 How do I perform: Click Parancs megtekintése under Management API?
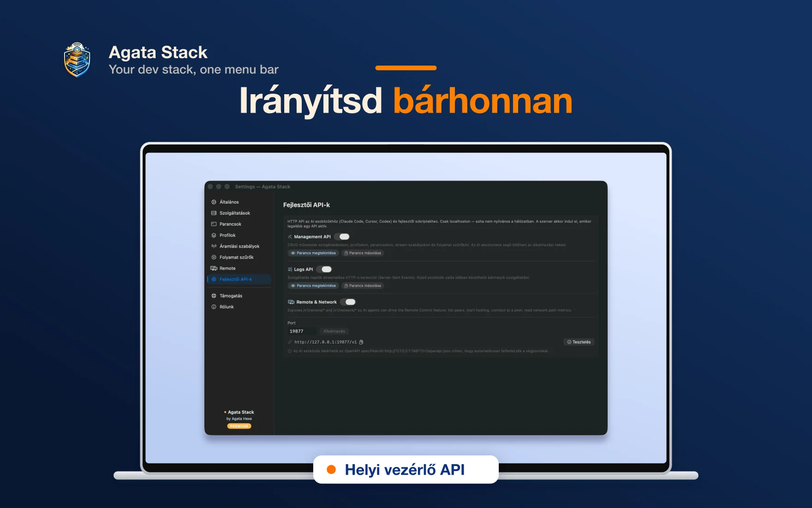313,253
